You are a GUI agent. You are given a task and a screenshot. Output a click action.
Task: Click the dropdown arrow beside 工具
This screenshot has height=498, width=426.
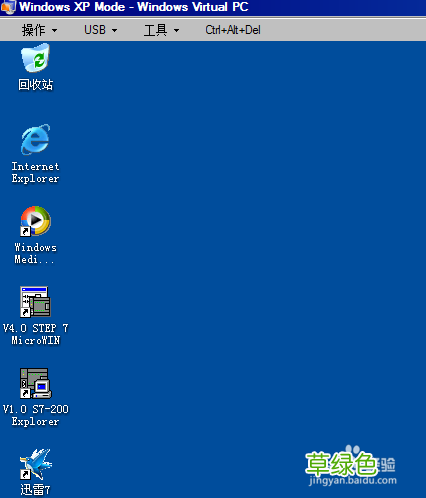[x=176, y=31]
